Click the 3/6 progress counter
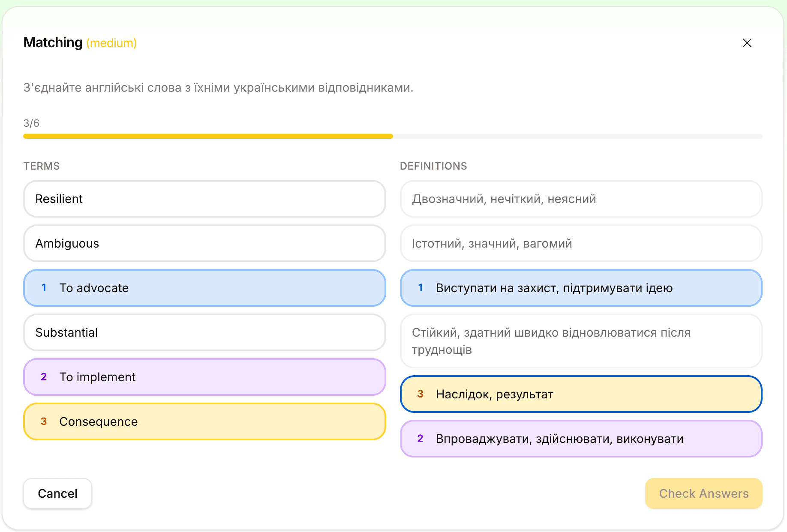Screen dimensions: 787x532 point(31,123)
